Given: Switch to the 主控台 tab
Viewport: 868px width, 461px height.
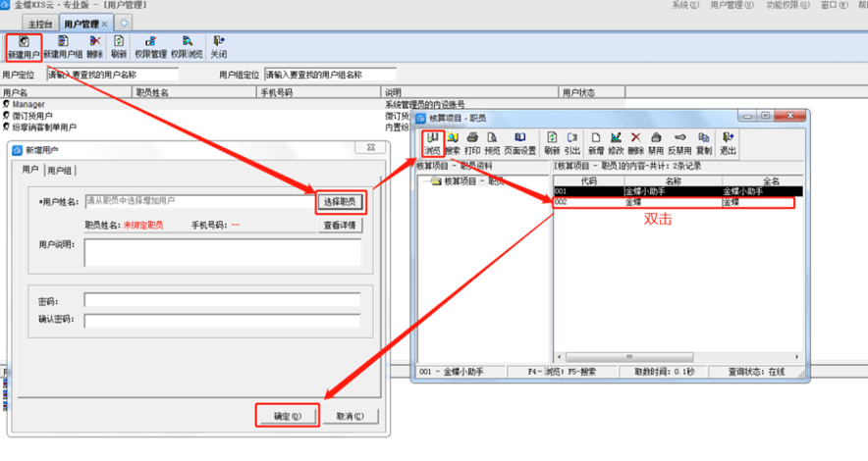Looking at the screenshot, I should click(x=40, y=24).
